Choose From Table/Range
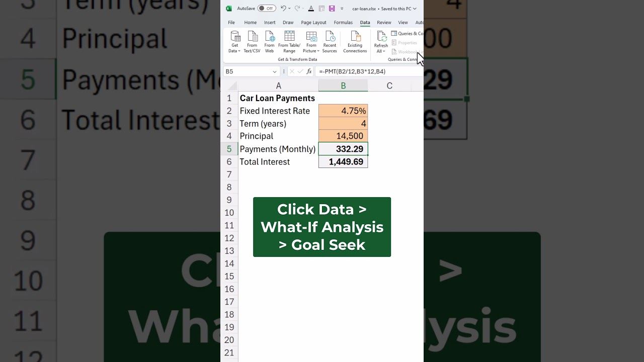Image resolution: width=644 pixels, height=362 pixels. (289, 42)
